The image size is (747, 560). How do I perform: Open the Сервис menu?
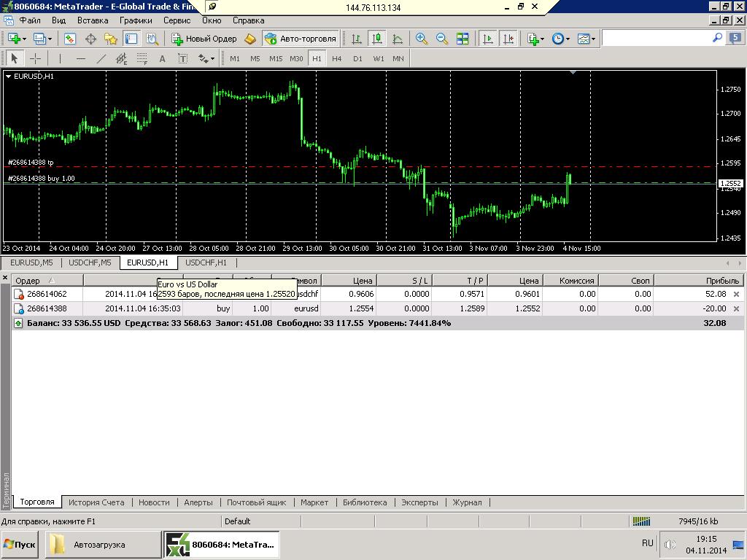pos(177,20)
